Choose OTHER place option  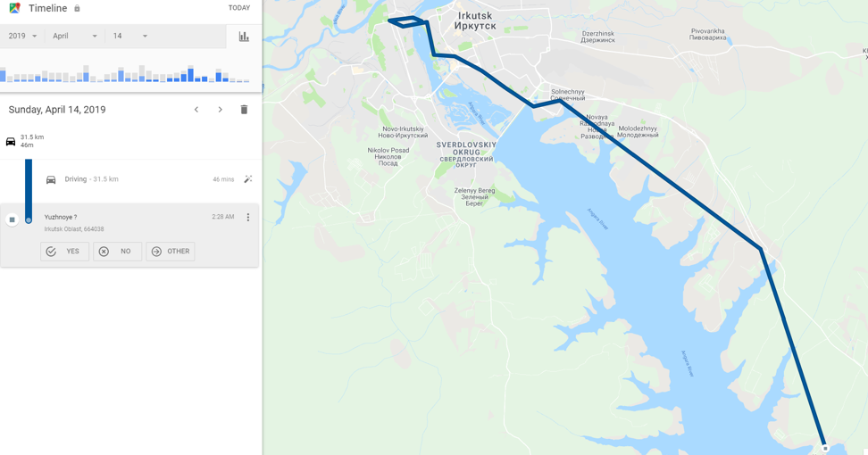171,252
